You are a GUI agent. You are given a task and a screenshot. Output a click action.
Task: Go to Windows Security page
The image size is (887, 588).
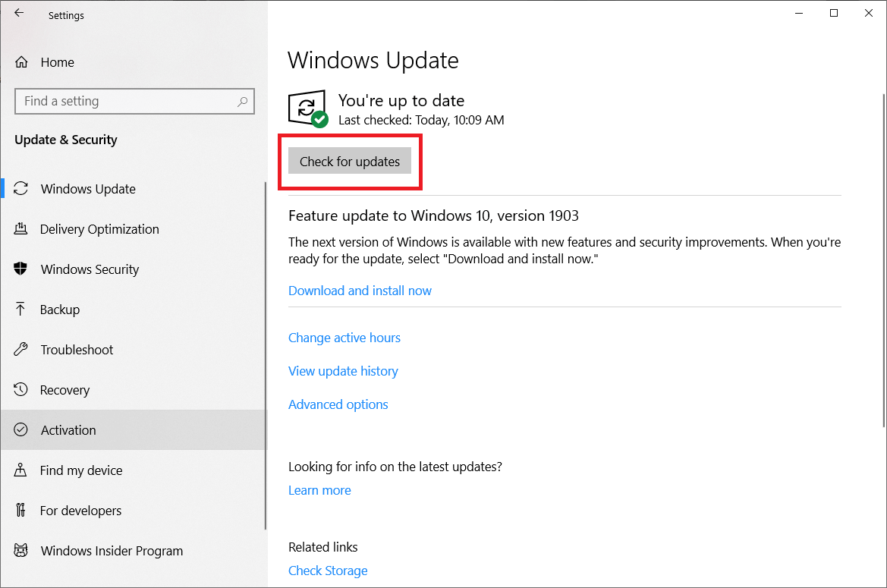click(134, 269)
